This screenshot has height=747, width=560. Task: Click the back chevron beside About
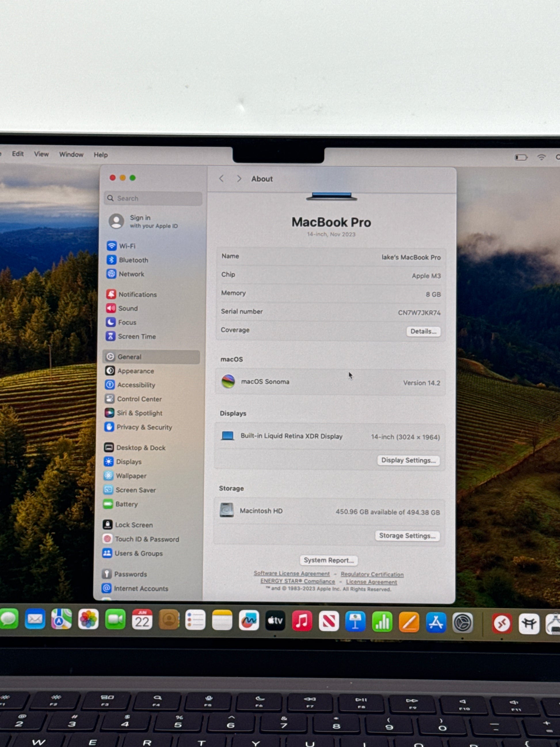click(x=221, y=179)
